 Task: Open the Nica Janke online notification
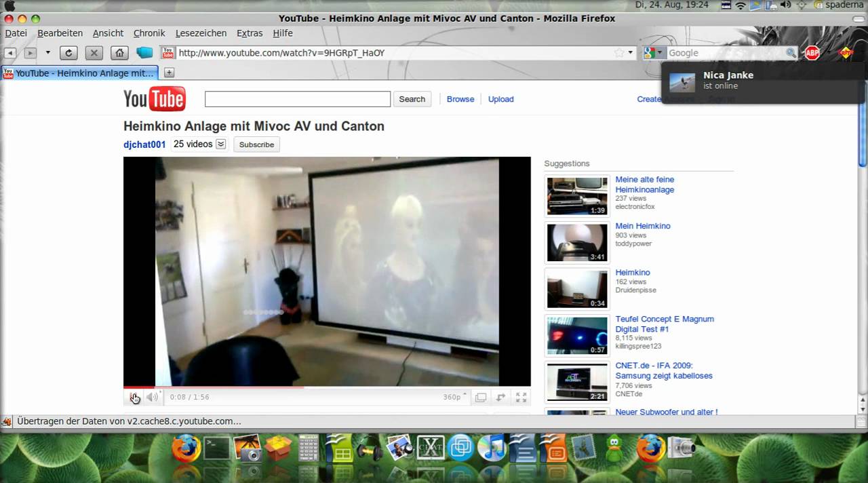tap(763, 81)
